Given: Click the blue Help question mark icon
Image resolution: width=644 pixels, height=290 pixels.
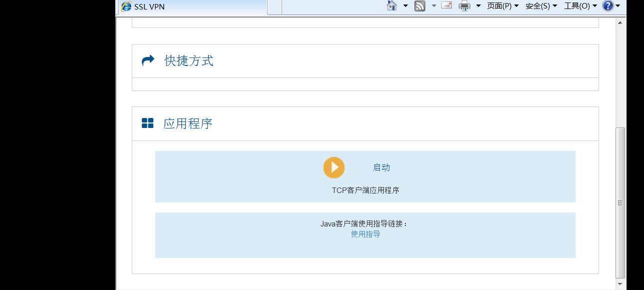Looking at the screenshot, I should tap(608, 6).
